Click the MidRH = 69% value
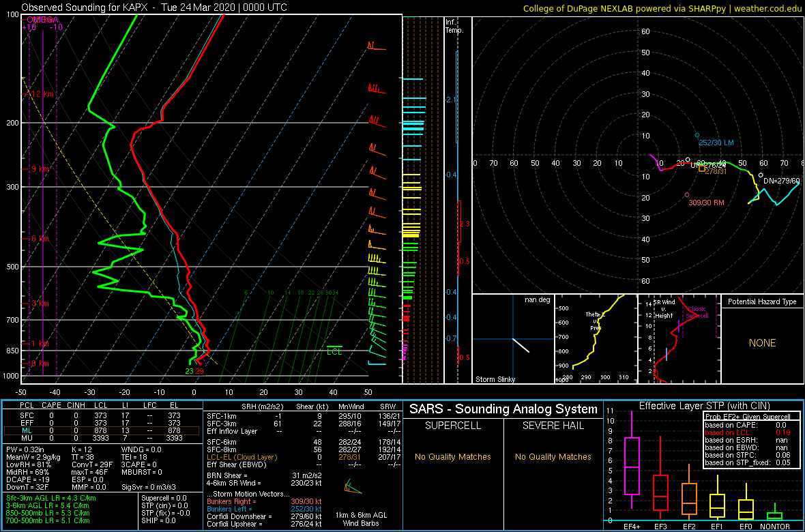This screenshot has width=805, height=532. click(28, 472)
